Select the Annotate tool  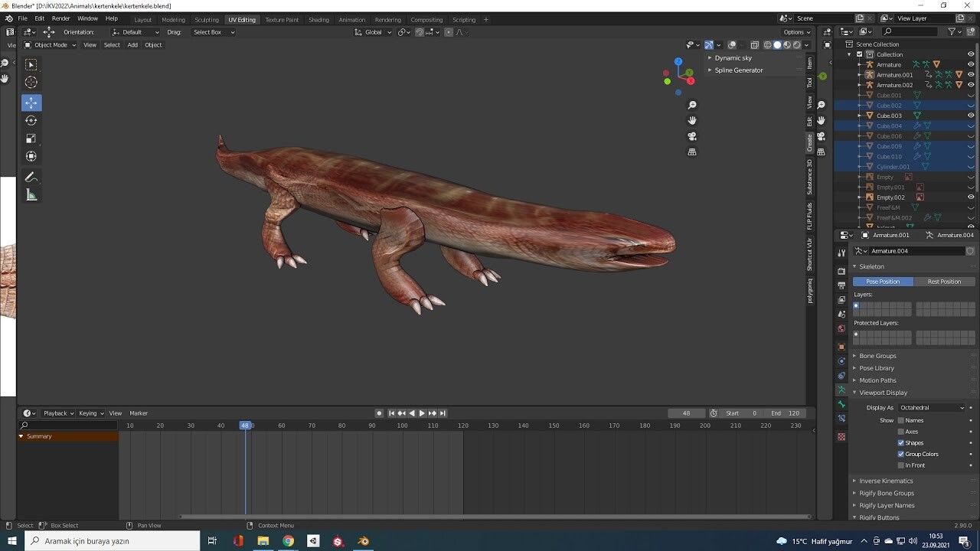pos(31,177)
